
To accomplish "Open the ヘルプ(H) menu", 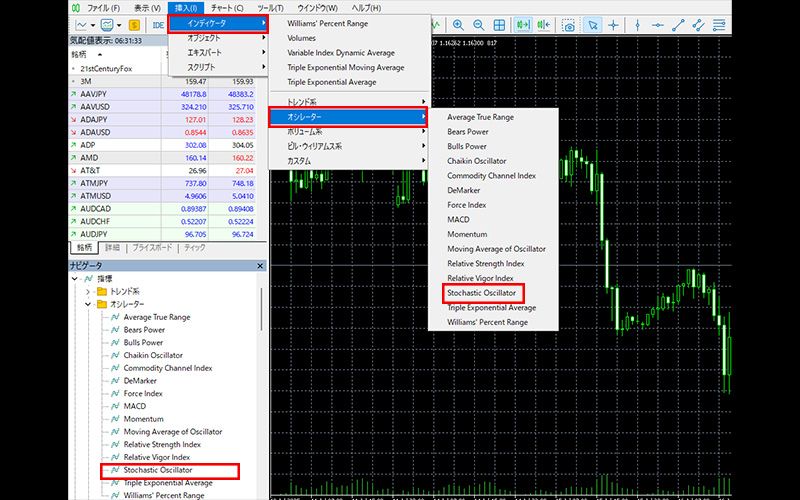I will tap(366, 8).
